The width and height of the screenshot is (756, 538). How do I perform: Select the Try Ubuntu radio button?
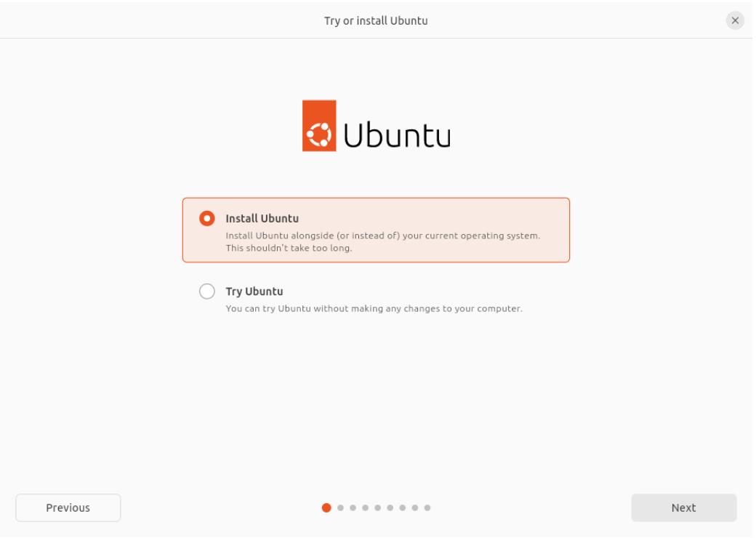(x=208, y=292)
